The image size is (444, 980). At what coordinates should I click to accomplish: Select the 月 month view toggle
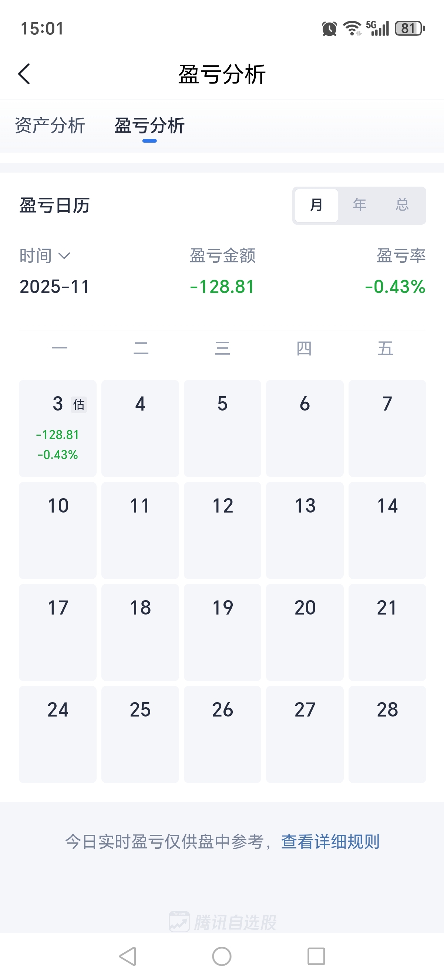tap(316, 205)
